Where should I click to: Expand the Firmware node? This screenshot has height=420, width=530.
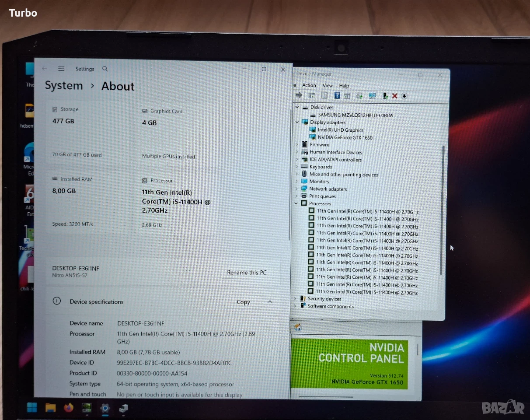coord(297,144)
